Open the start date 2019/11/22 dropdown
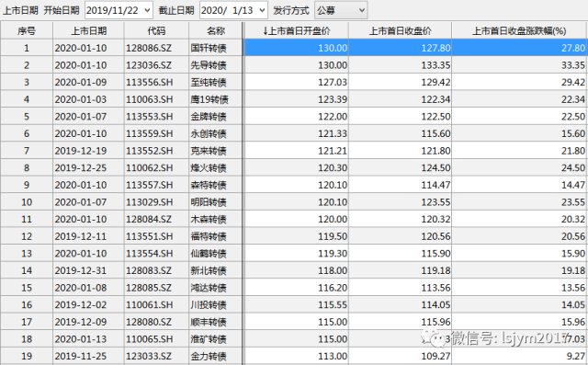The image size is (588, 365). pyautogui.click(x=147, y=10)
